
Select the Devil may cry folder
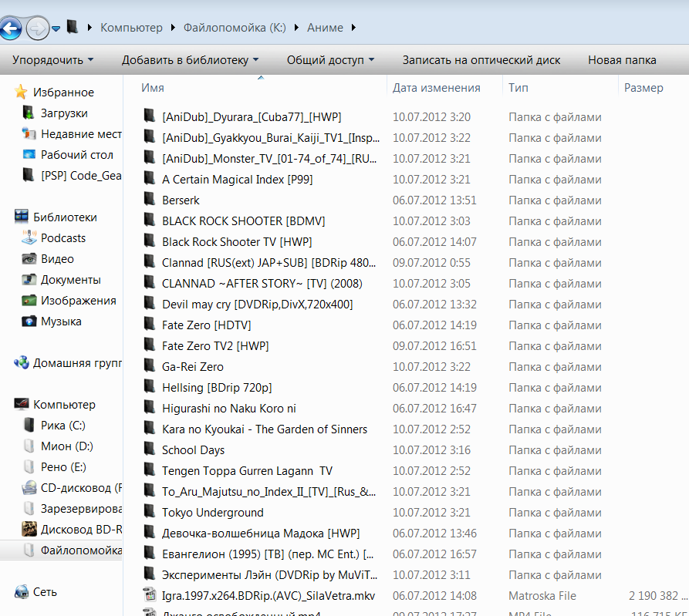point(258,305)
